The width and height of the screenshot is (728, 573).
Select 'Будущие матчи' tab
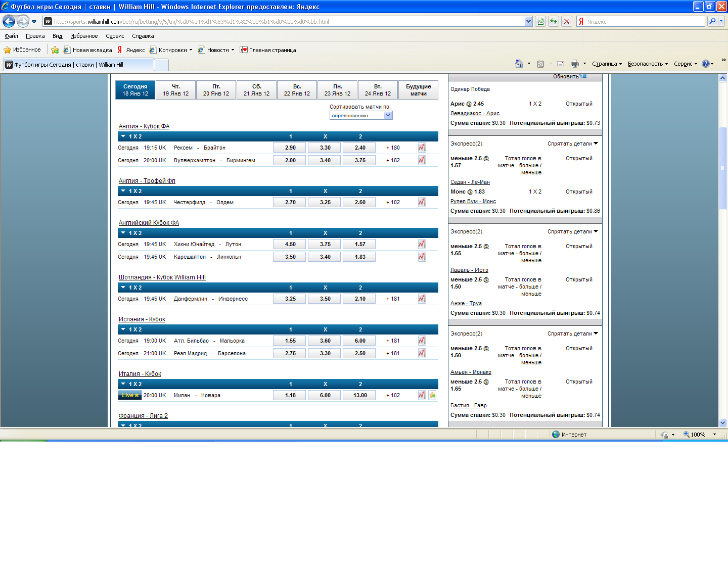tap(418, 90)
